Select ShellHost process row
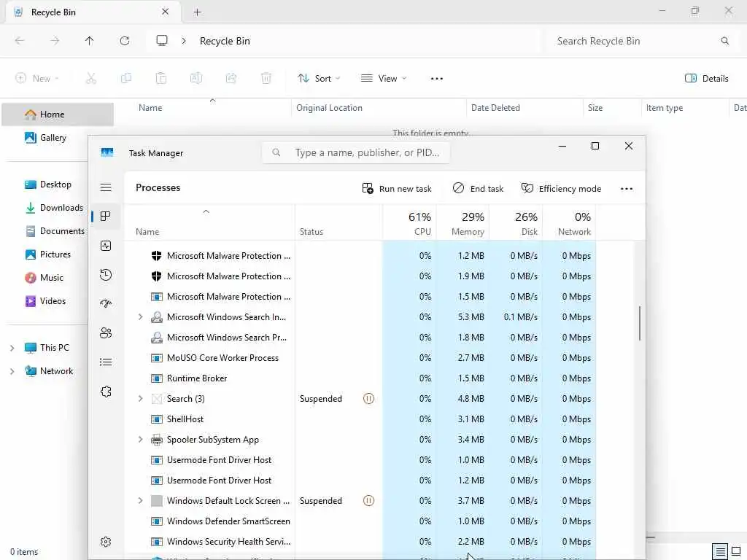The height and width of the screenshot is (560, 747). (360, 419)
